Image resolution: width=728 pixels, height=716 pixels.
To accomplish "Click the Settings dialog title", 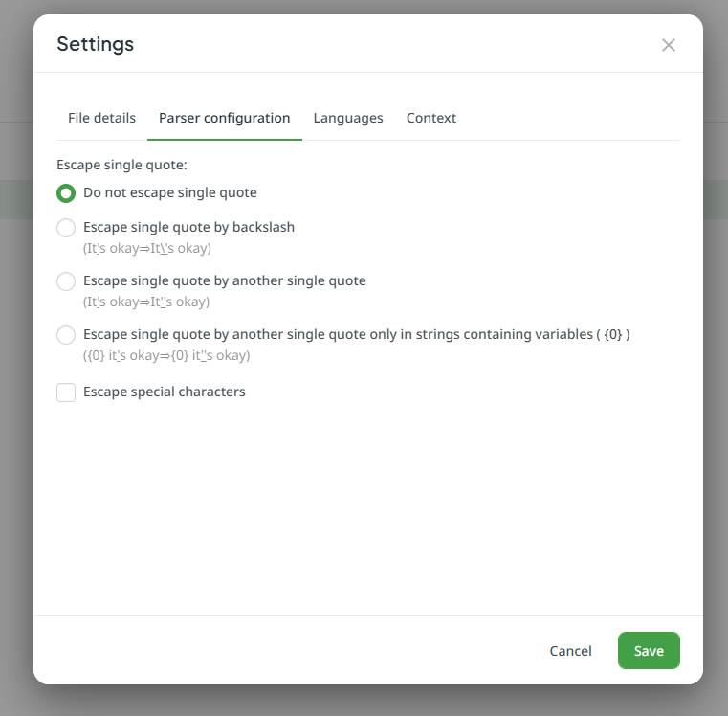I will pos(95,44).
